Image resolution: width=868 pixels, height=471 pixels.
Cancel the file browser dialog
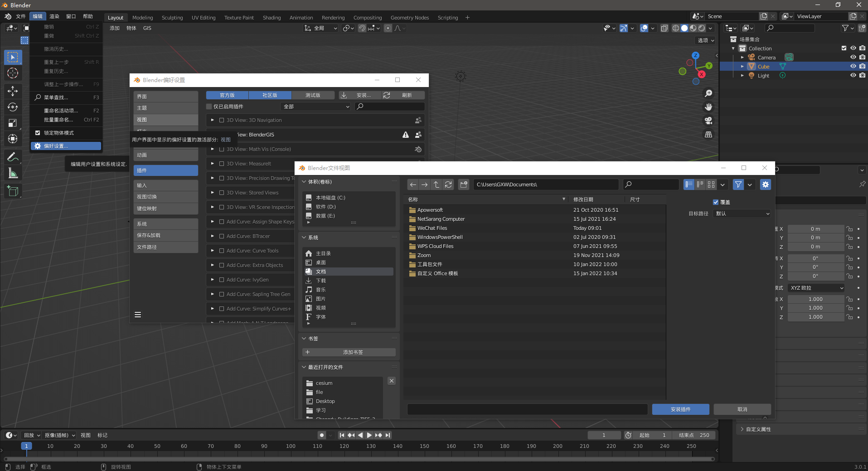[742, 409]
